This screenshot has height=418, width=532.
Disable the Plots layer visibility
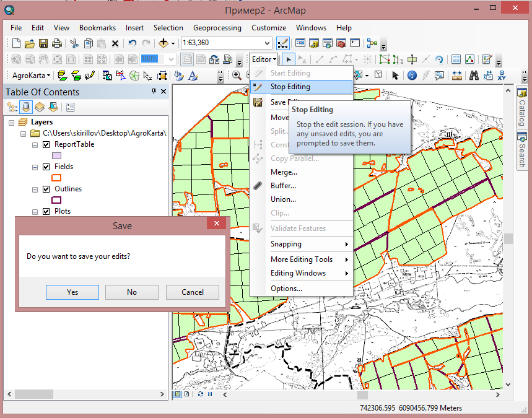45,212
